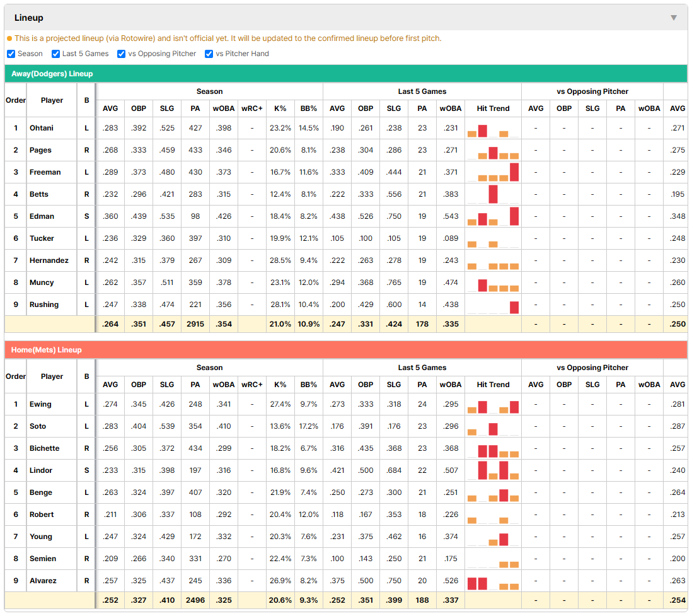Toggle the vs Pitcher Hand checkbox
This screenshot has width=692, height=616.
(x=209, y=54)
